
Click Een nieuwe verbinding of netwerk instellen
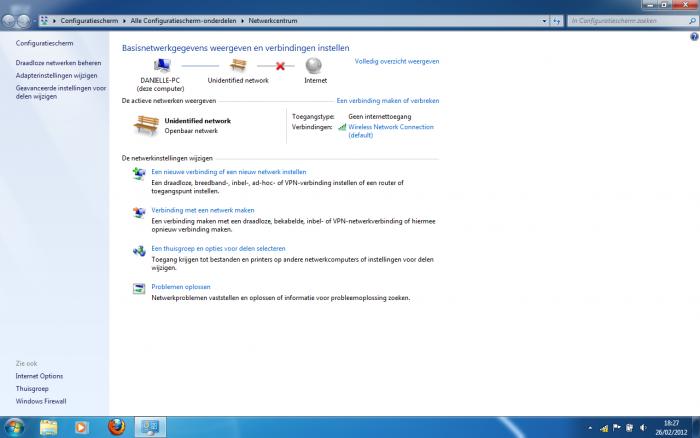(229, 171)
